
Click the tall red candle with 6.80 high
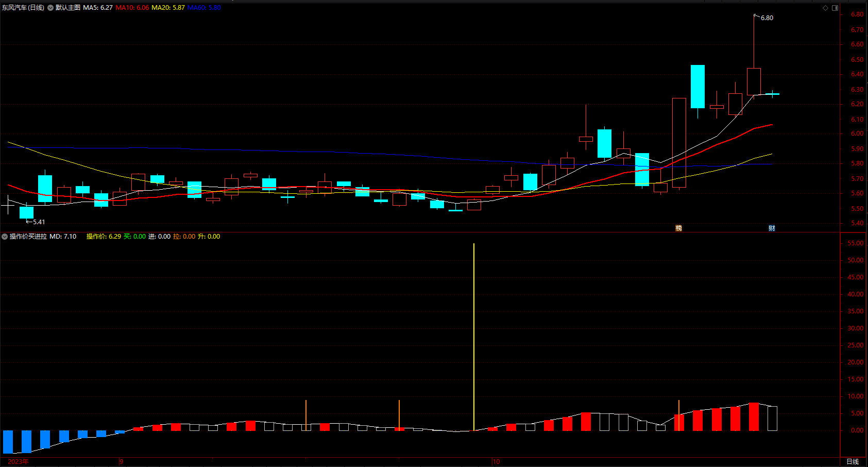click(x=754, y=81)
